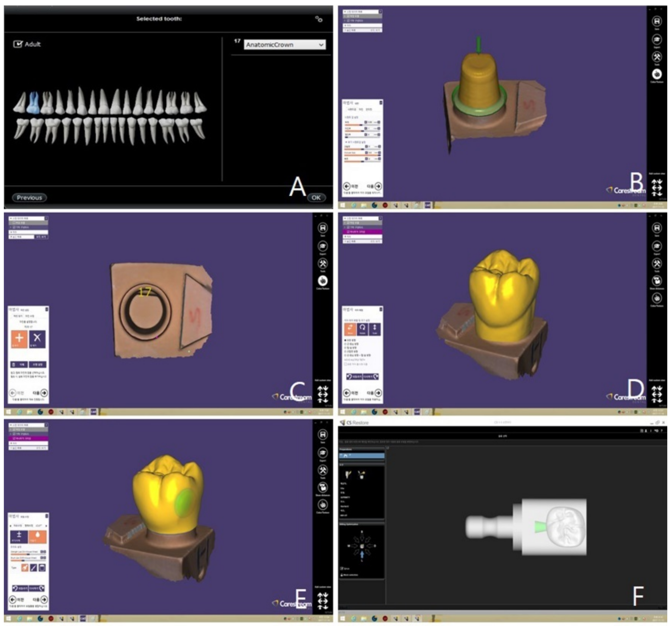Click the Save disk icon in panel B
The width and height of the screenshot is (672, 626).
tap(656, 22)
